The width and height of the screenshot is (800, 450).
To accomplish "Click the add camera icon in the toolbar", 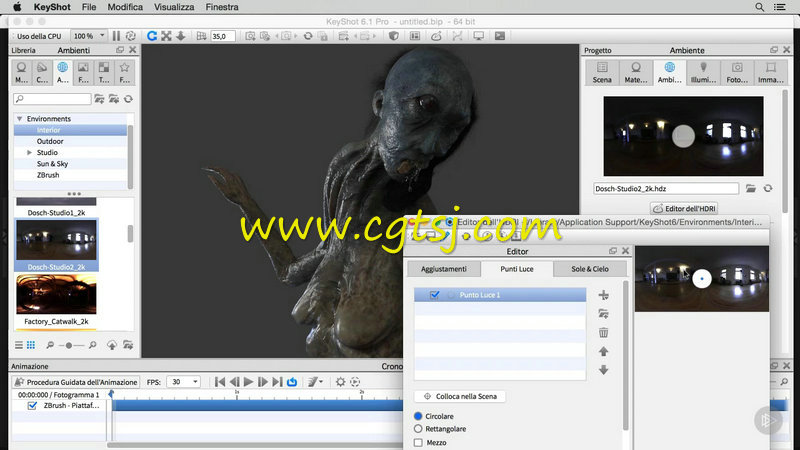I will (x=250, y=36).
